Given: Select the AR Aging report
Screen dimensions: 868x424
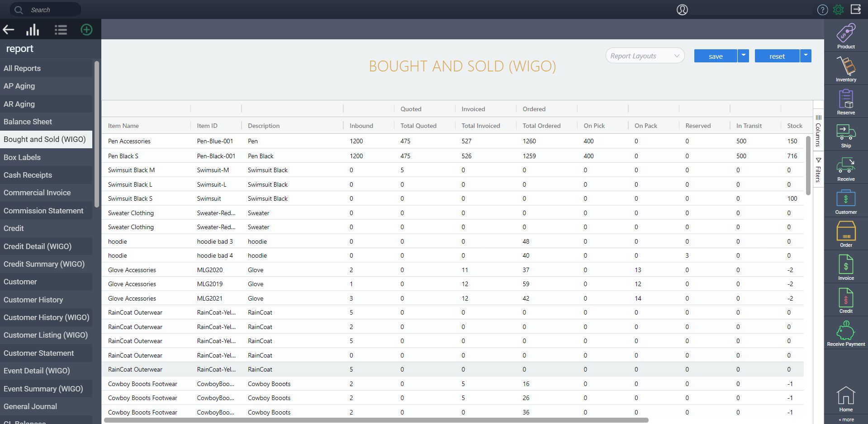Looking at the screenshot, I should coord(46,104).
